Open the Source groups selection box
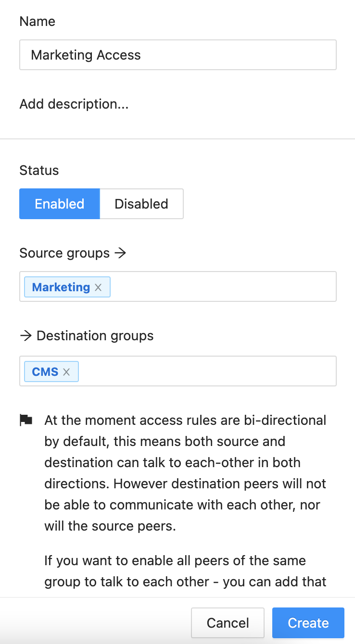This screenshot has width=355, height=644. point(221,287)
